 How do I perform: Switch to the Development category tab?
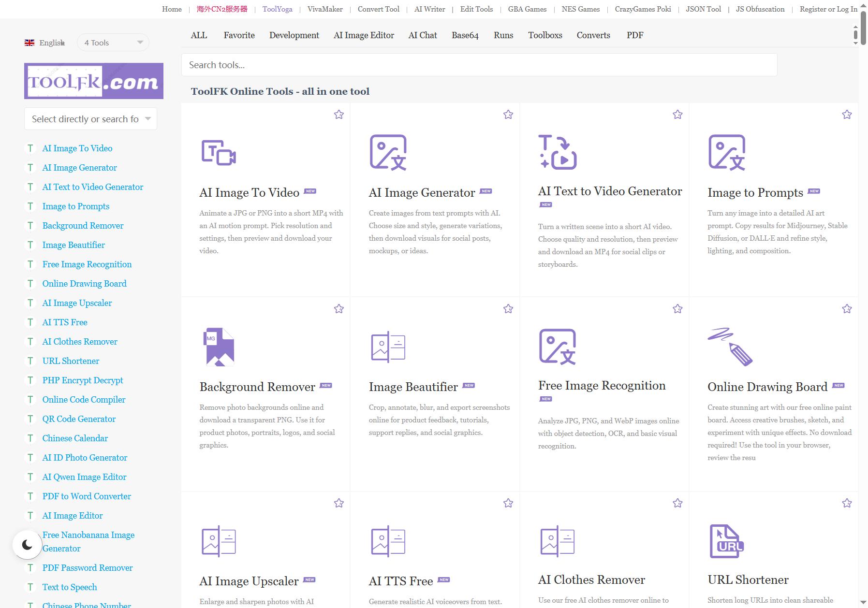pyautogui.click(x=294, y=35)
